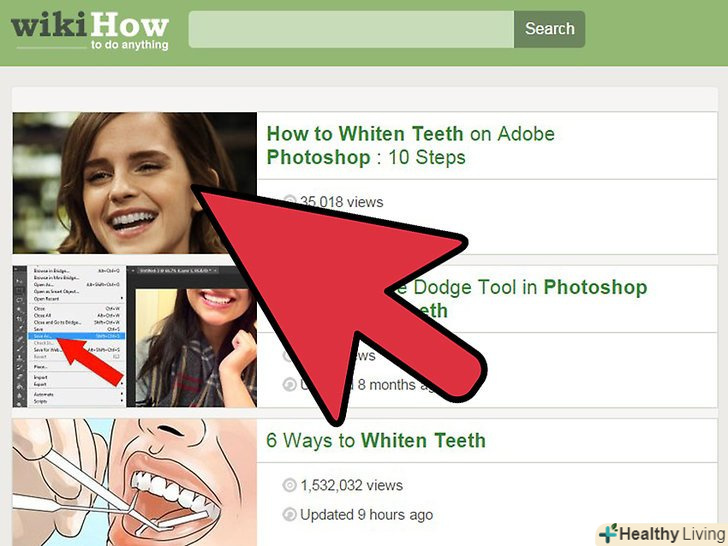The height and width of the screenshot is (546, 728).
Task: Click the Healthy Living badge
Action: coord(662,534)
